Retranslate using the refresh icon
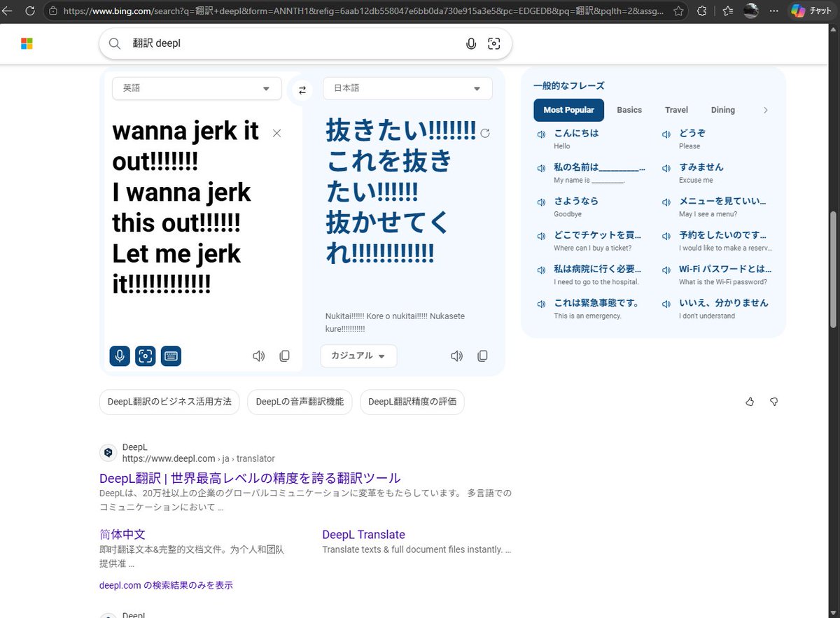Image resolution: width=840 pixels, height=618 pixels. tap(485, 133)
